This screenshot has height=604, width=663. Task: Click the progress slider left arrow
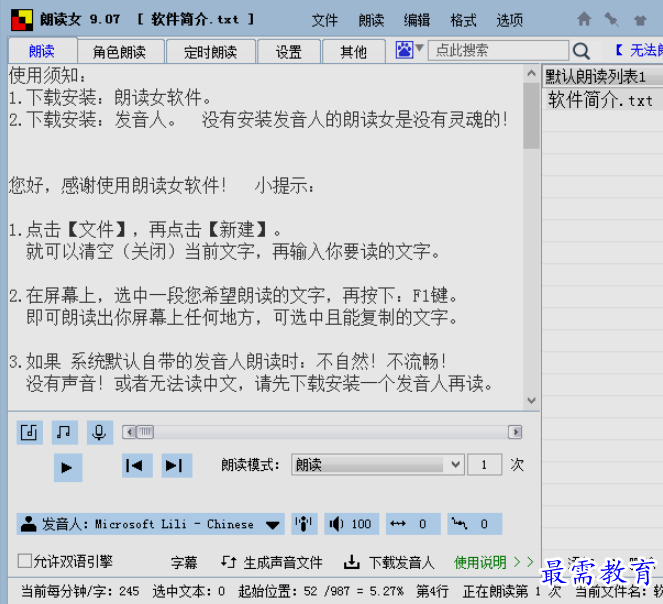click(x=129, y=432)
